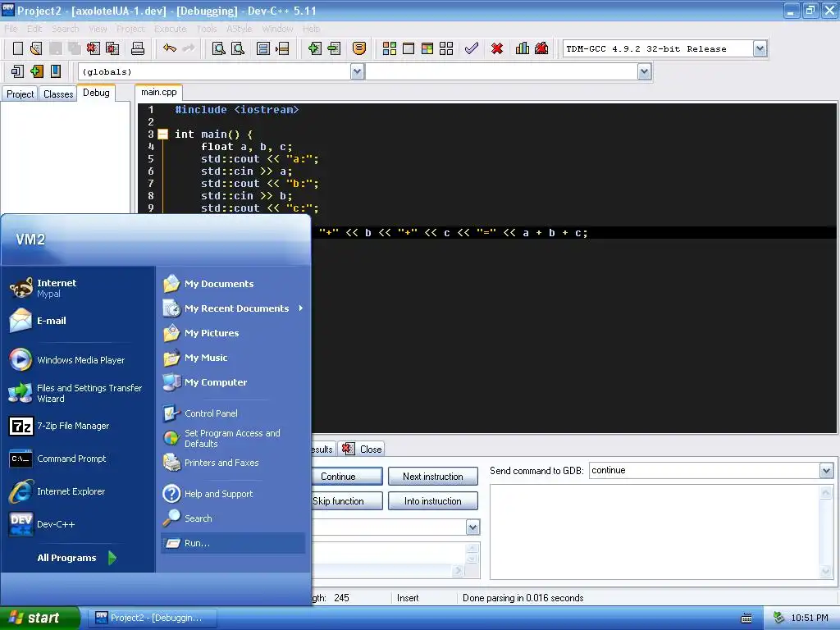The height and width of the screenshot is (630, 840).
Task: Click the "Insert" status bar entry
Action: coord(408,598)
